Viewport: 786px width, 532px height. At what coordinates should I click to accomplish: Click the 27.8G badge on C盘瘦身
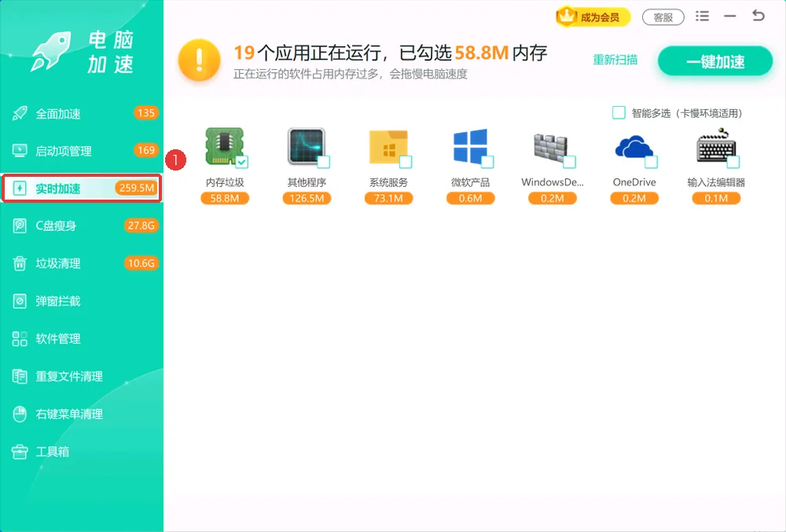point(141,226)
